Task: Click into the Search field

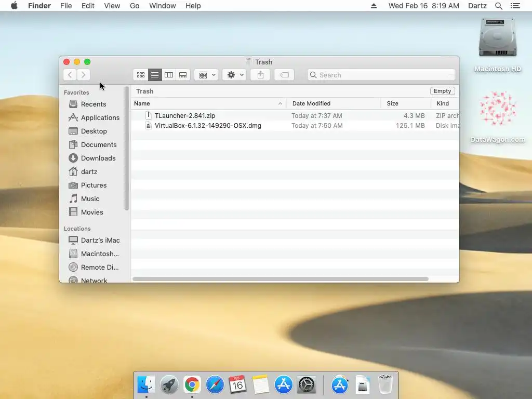Action: click(x=381, y=75)
